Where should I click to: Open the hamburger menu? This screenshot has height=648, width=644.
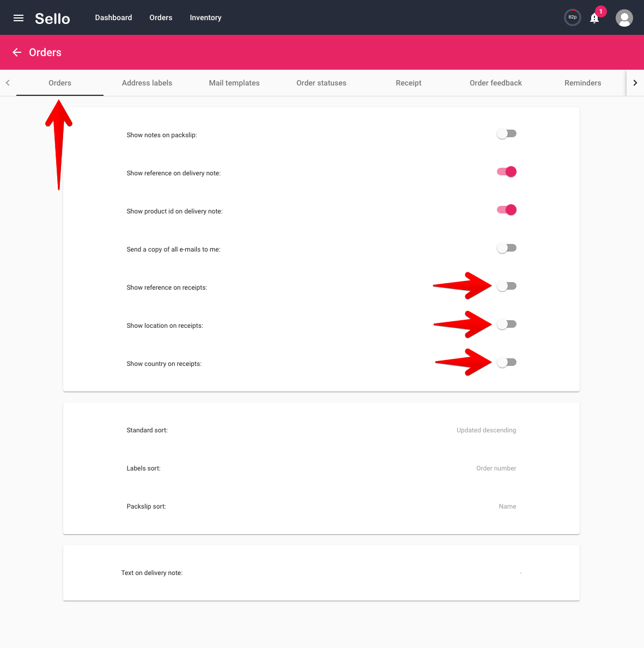(x=18, y=18)
